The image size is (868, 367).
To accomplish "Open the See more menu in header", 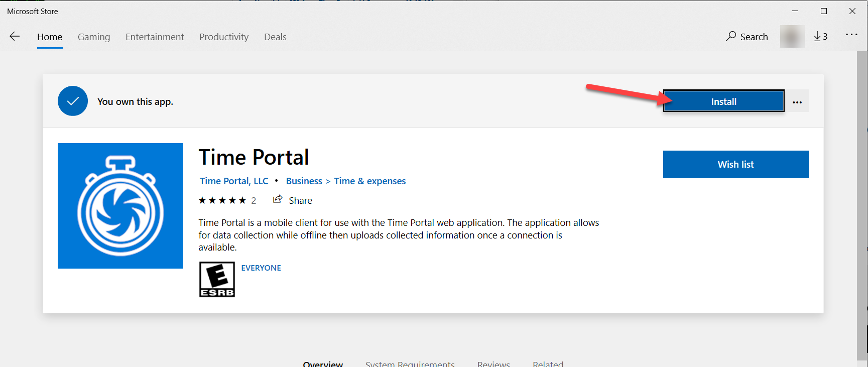I will click(x=851, y=35).
